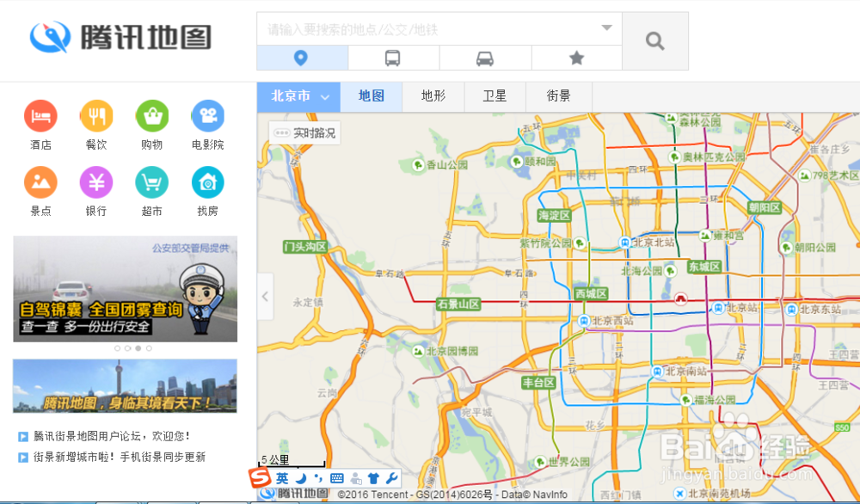Open the Sogou wrench settings icon
The height and width of the screenshot is (504, 860).
[391, 477]
